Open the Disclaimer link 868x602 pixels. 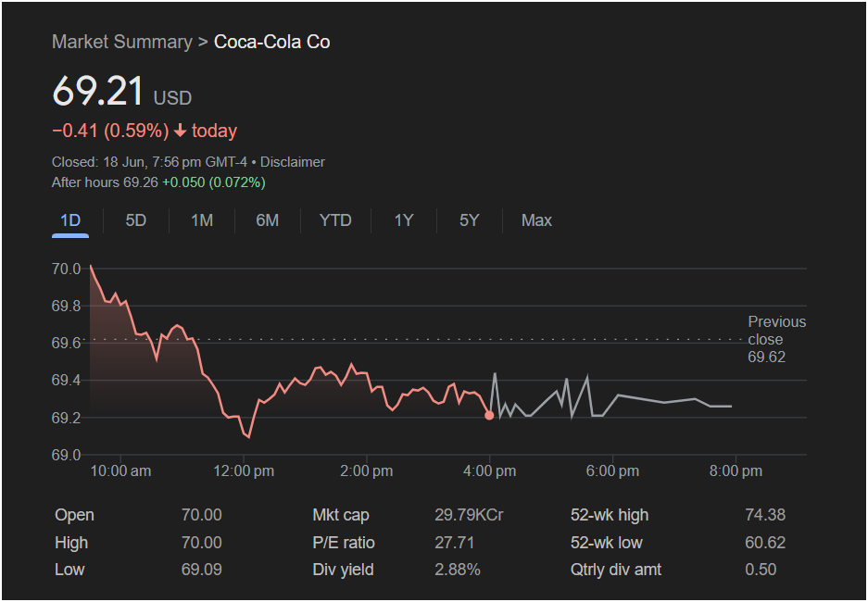coord(293,162)
